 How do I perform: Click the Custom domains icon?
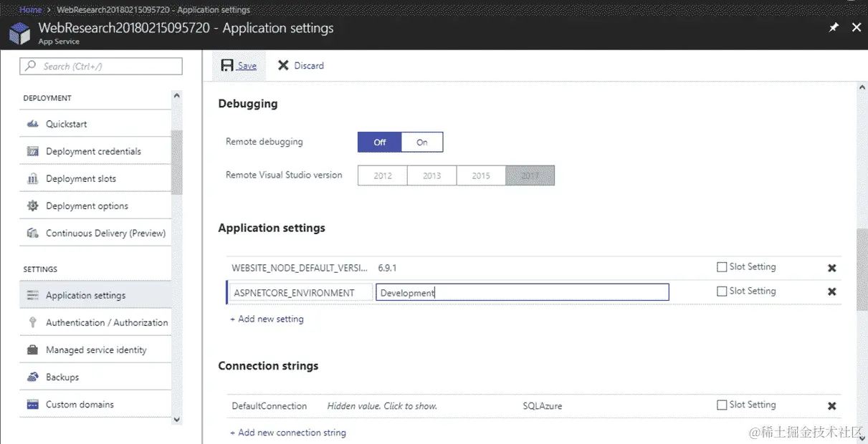point(32,404)
